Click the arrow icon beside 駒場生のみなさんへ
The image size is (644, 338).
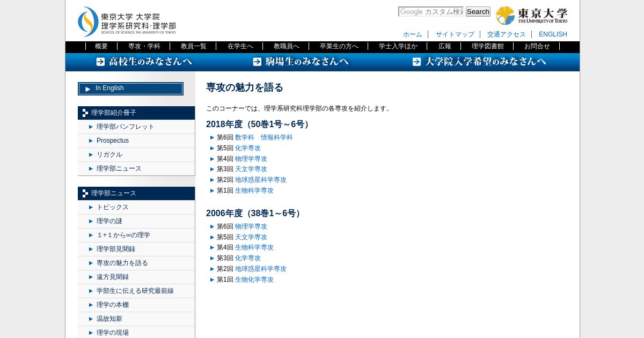pyautogui.click(x=257, y=62)
